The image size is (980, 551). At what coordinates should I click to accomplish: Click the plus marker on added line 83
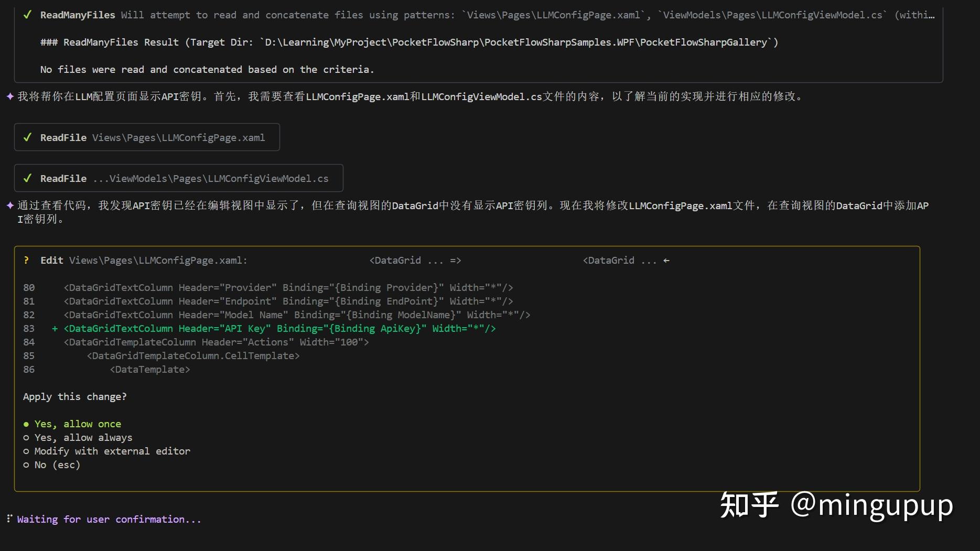coord(54,329)
